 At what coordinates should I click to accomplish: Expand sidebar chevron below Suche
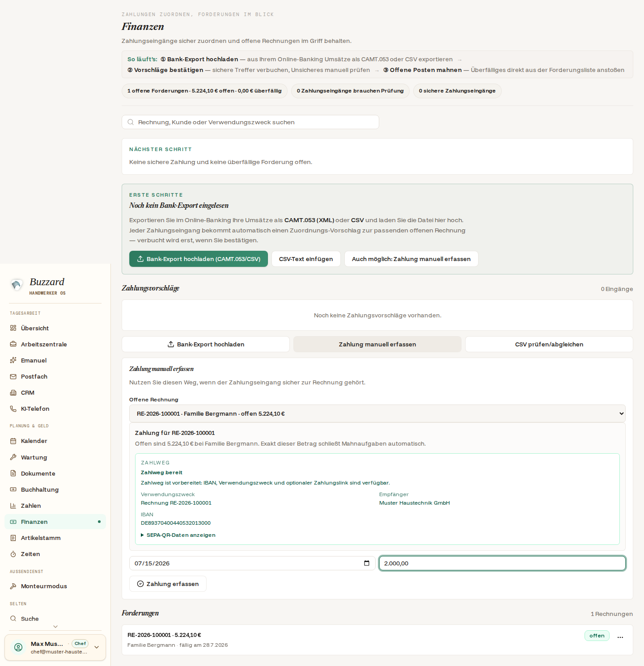pyautogui.click(x=55, y=627)
